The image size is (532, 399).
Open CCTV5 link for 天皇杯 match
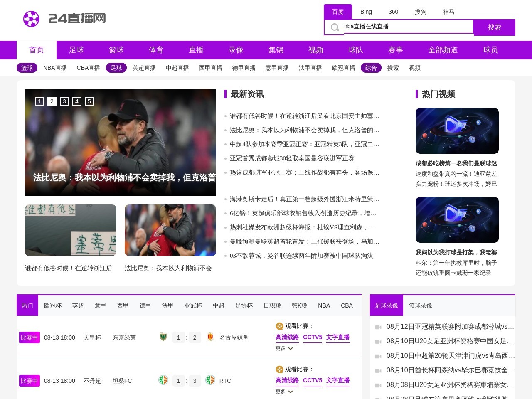[313, 337]
